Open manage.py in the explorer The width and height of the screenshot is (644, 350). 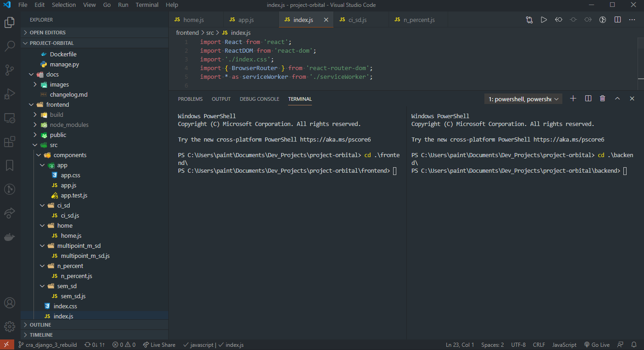point(64,64)
